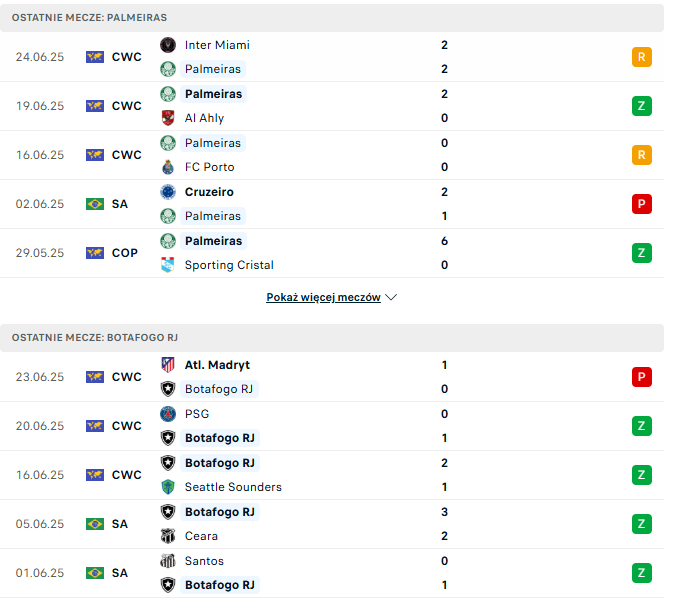Click the Sporting Cristal crest icon
The width and height of the screenshot is (675, 609).
click(168, 265)
